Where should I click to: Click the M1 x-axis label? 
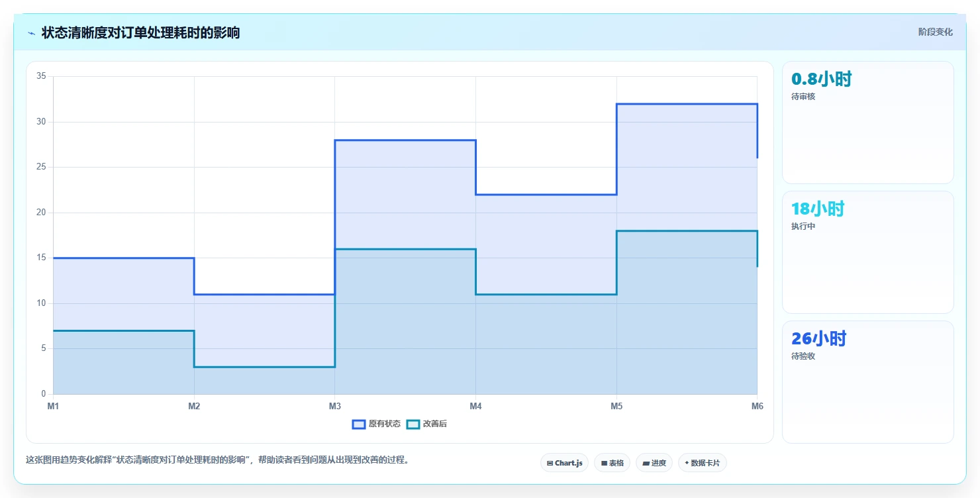(53, 406)
